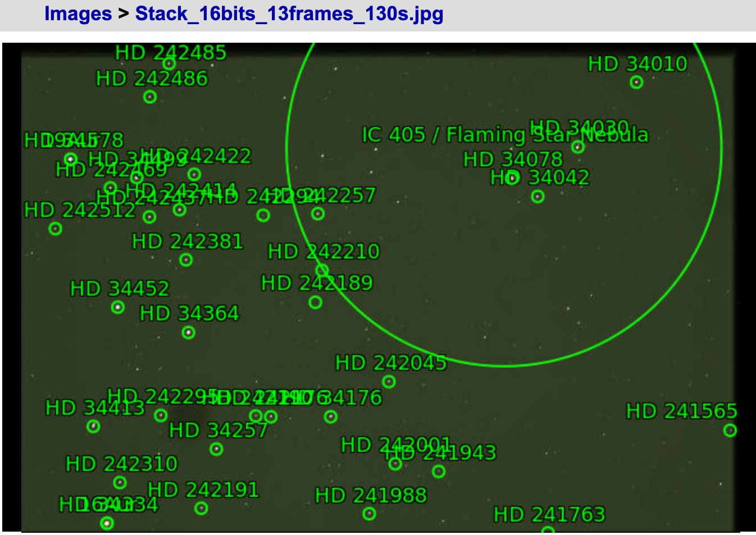
Task: Select the HD 242191 label
Action: [203, 490]
